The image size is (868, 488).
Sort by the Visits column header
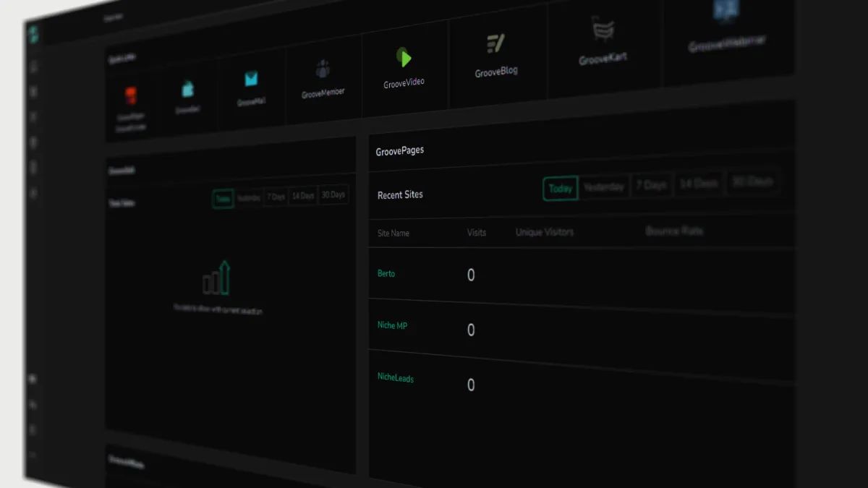click(x=477, y=233)
